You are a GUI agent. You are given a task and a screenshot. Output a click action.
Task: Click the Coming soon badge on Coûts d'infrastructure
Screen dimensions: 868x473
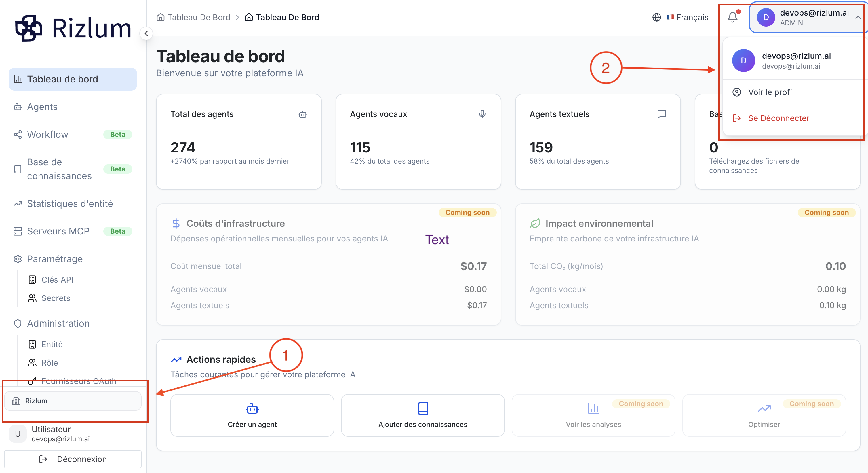[x=467, y=213]
